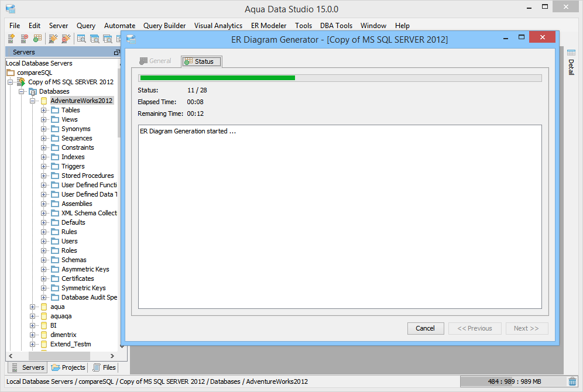Click the Stored Procedures folder icon
Screen dimensions: 583x392
click(x=55, y=176)
